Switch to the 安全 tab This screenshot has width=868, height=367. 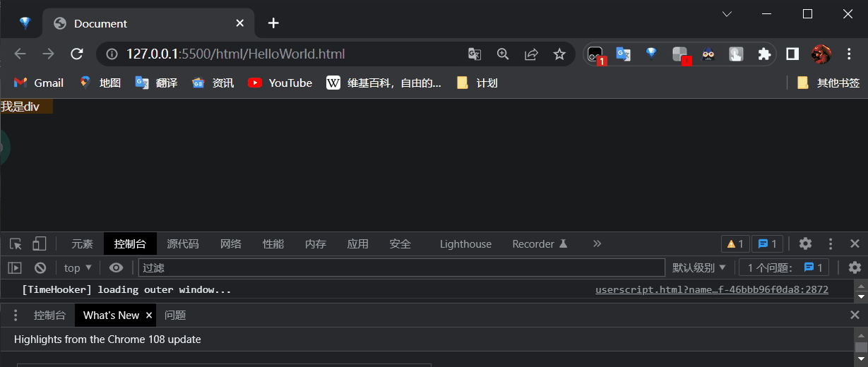(x=400, y=244)
